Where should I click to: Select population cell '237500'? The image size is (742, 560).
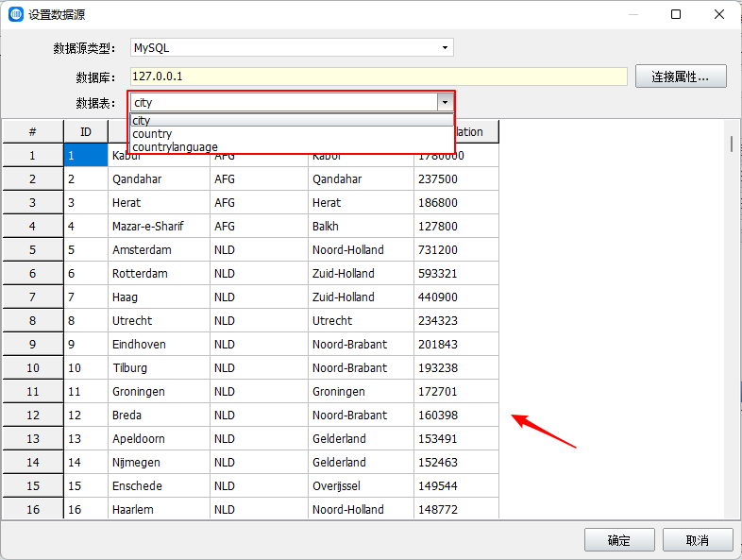pyautogui.click(x=456, y=178)
